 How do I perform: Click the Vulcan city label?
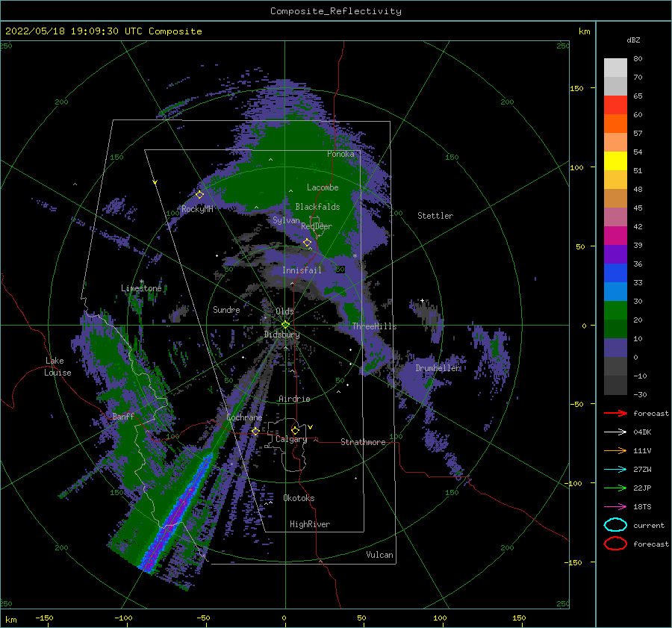[380, 555]
